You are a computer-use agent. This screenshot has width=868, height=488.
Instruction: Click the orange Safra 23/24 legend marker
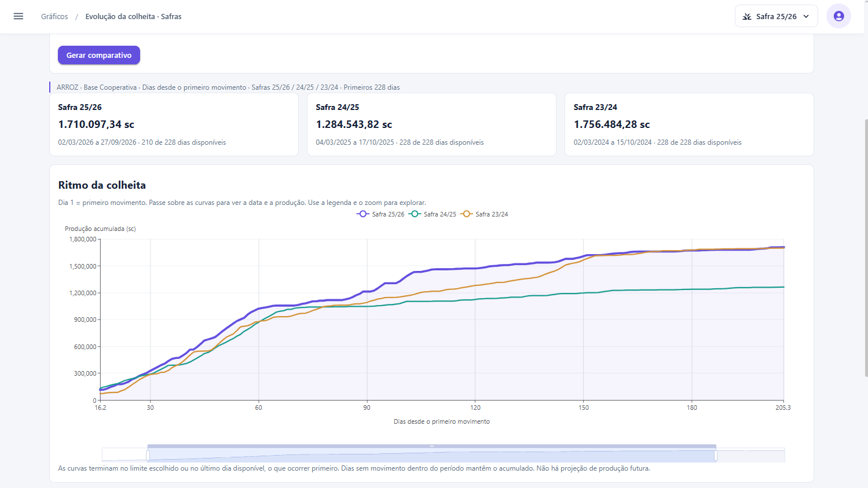[467, 214]
